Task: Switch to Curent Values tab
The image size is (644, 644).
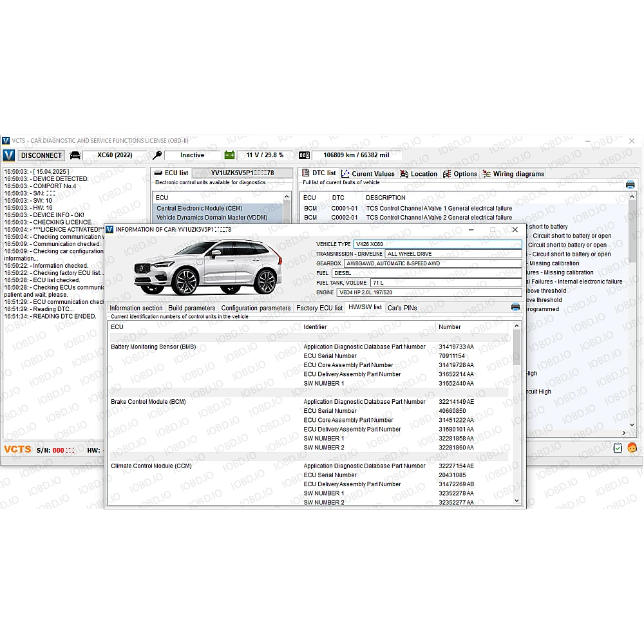Action: [x=368, y=174]
